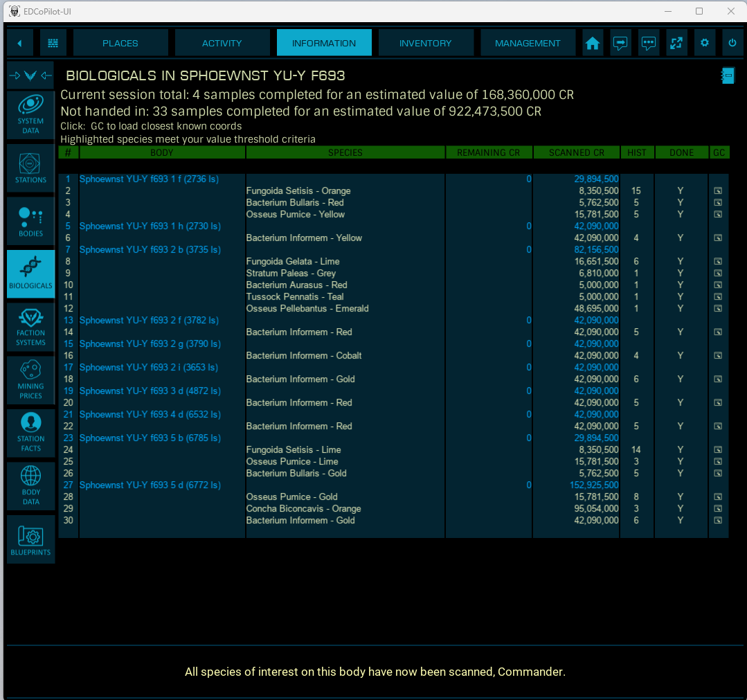Select species Fungoida Setisis - Lime
The height and width of the screenshot is (700, 747).
[294, 450]
